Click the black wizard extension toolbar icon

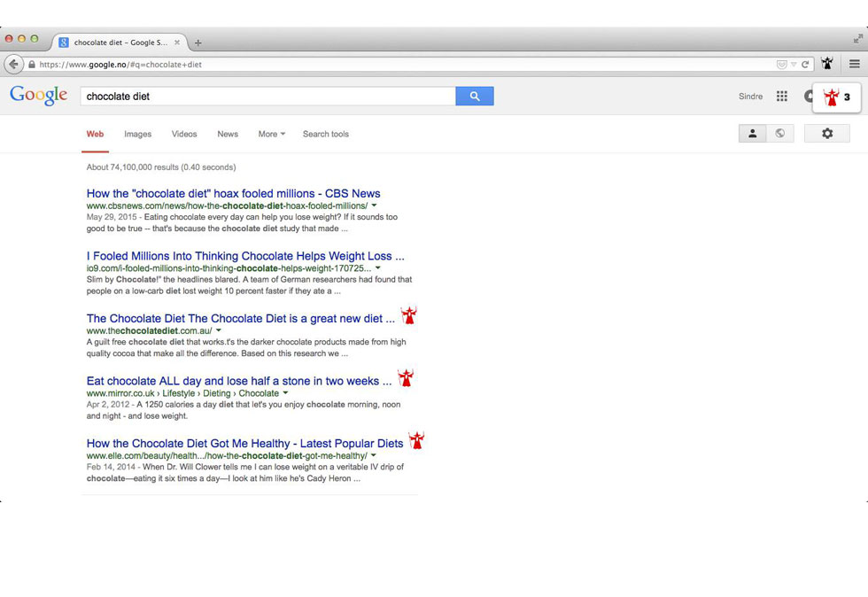[827, 64]
